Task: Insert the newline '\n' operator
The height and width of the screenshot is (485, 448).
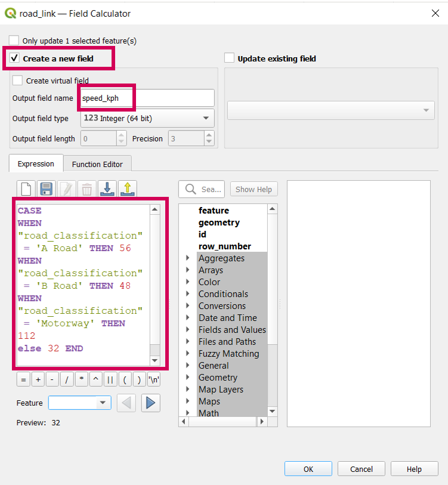Action: [153, 380]
